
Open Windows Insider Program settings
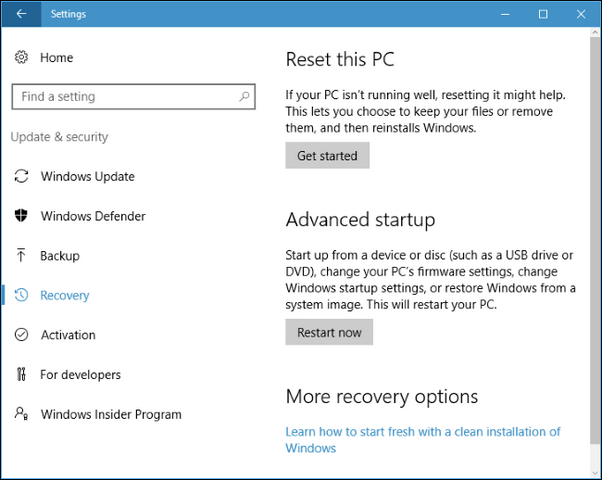(x=111, y=414)
